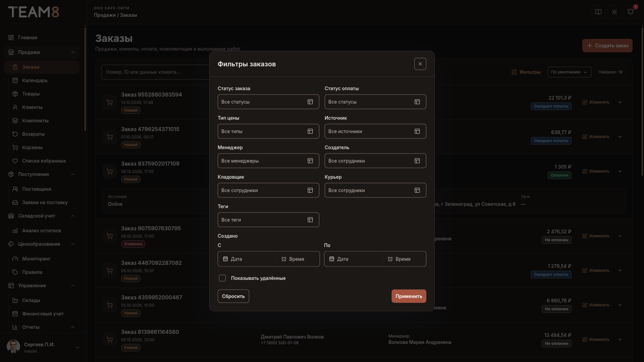Open the Тип цены selector
The width and height of the screenshot is (644, 362).
[x=268, y=131]
